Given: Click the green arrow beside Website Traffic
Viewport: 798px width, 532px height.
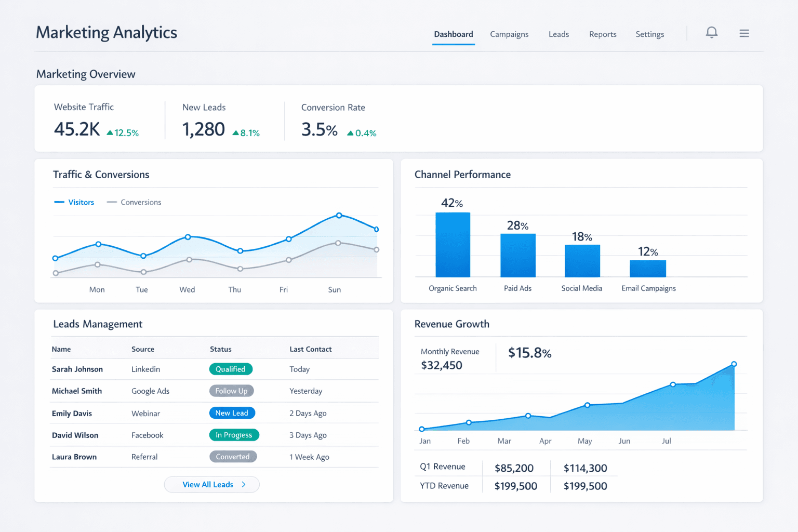Looking at the screenshot, I should click(x=110, y=133).
